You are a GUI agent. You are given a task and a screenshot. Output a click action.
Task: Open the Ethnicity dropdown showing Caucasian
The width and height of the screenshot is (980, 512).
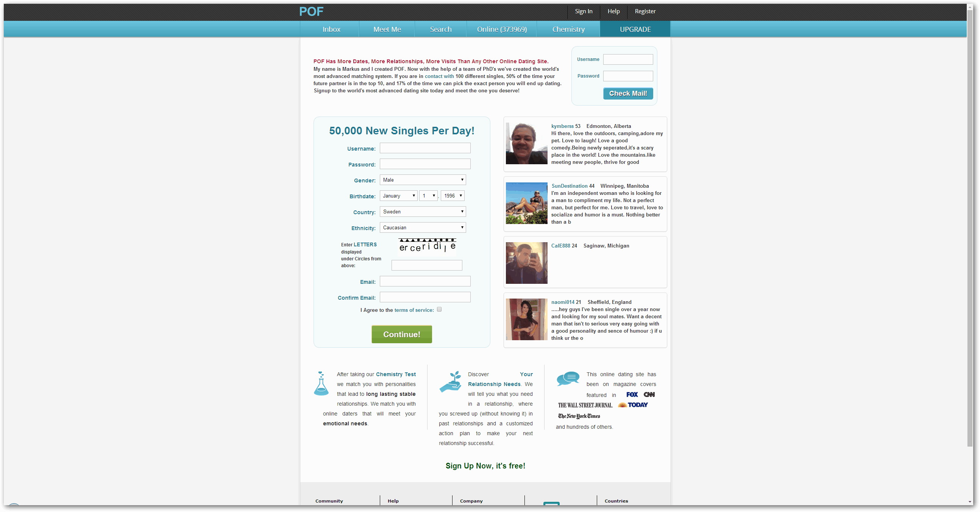(x=423, y=228)
